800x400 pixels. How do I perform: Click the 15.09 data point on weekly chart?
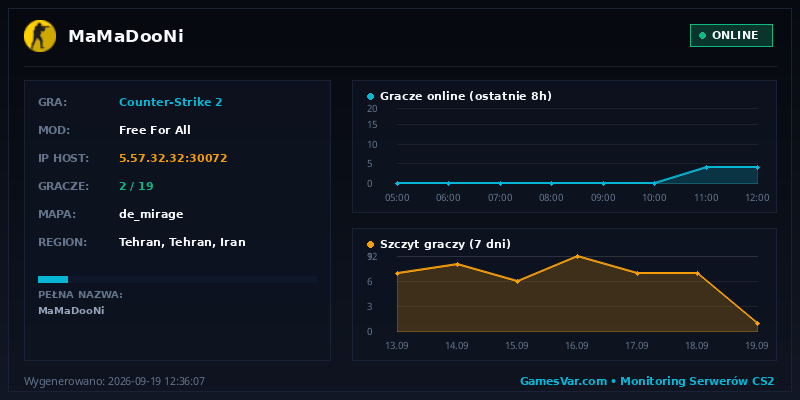click(517, 282)
